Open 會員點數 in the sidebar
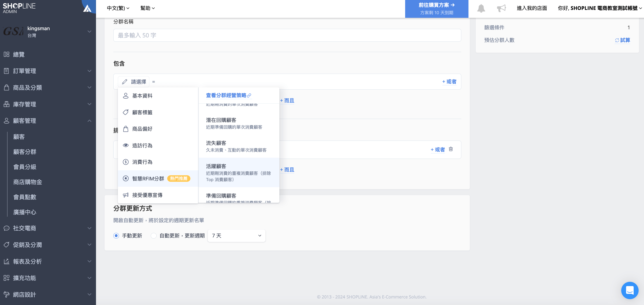The width and height of the screenshot is (644, 305). pos(25,197)
